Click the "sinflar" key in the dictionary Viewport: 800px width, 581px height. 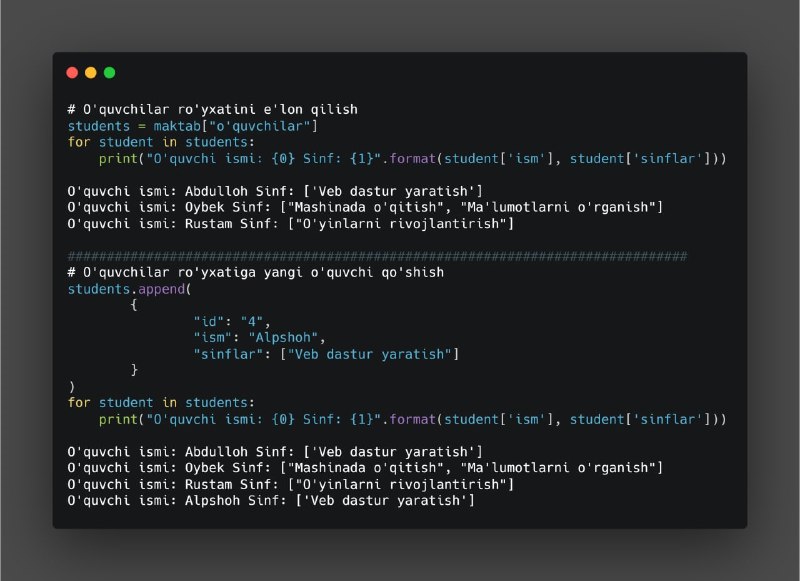[228, 354]
